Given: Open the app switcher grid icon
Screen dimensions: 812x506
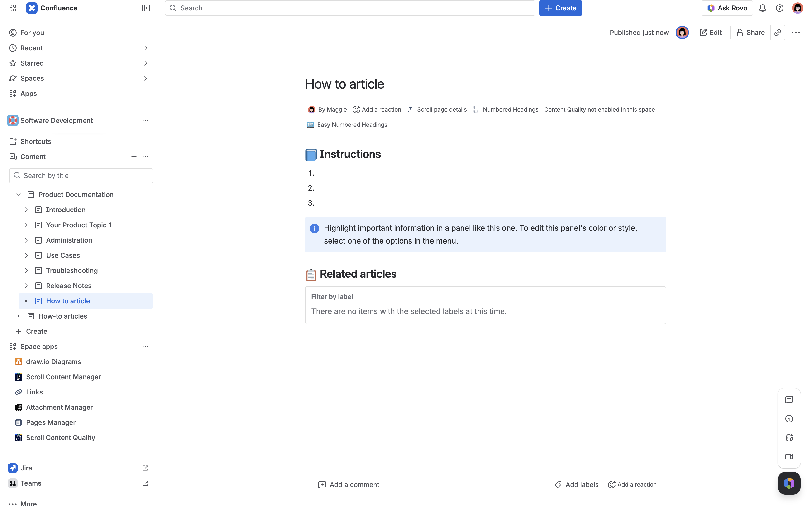Looking at the screenshot, I should click(13, 8).
